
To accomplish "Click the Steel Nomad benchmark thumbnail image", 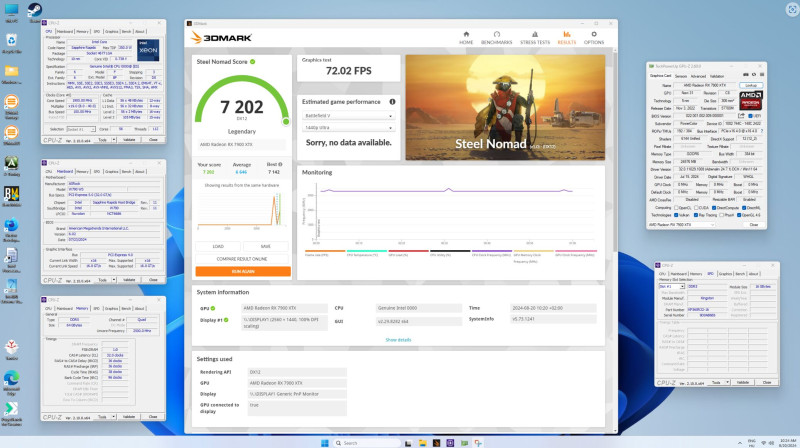I will click(505, 108).
